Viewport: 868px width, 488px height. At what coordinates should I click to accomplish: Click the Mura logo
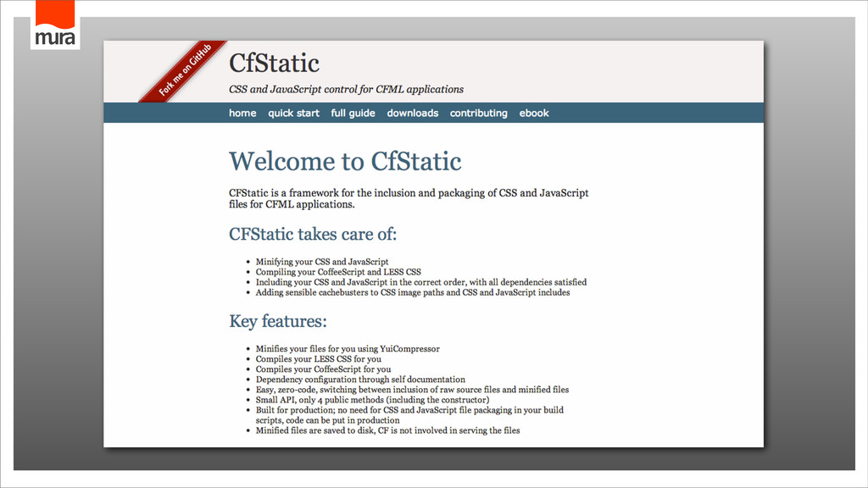tap(55, 25)
